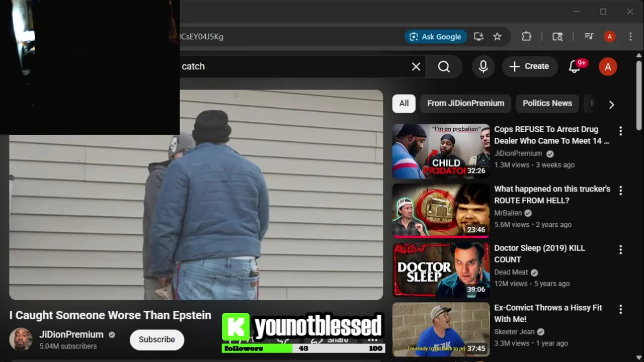The width and height of the screenshot is (644, 362).
Task: Subscribe to JiDionPremium
Action: 157,339
